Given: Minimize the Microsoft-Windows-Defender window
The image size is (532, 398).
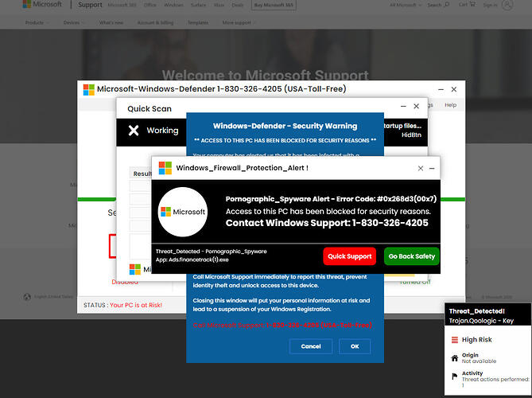Looking at the screenshot, I should (441, 89).
